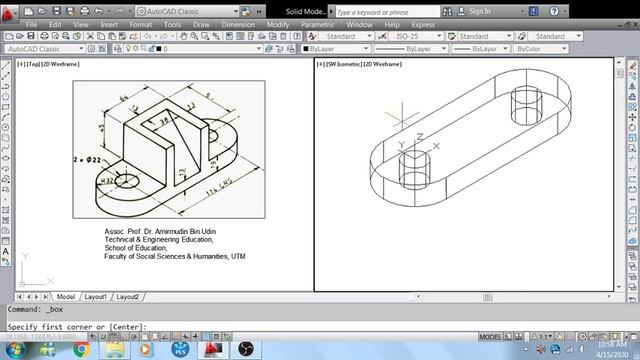Activate the Pan hand tool

[x=183, y=36]
